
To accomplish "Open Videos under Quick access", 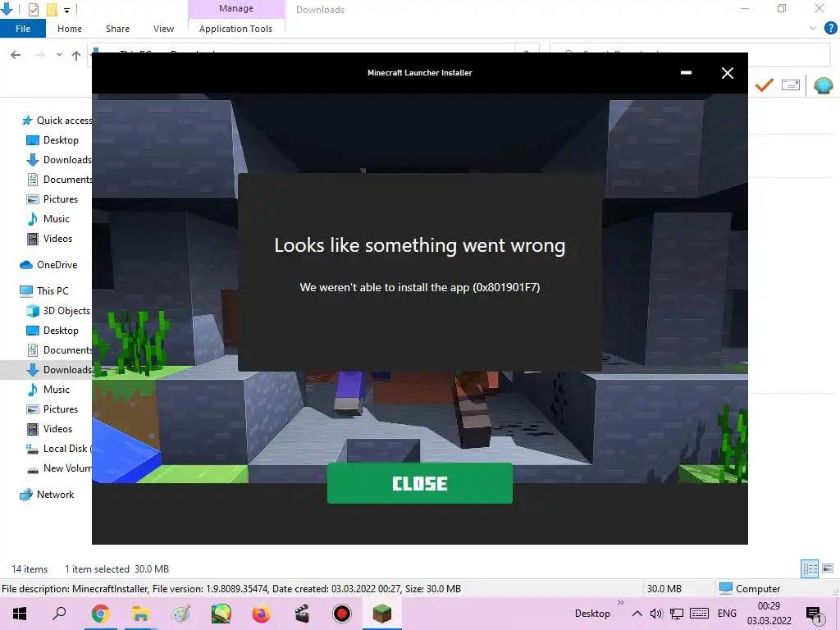I will point(49,239).
